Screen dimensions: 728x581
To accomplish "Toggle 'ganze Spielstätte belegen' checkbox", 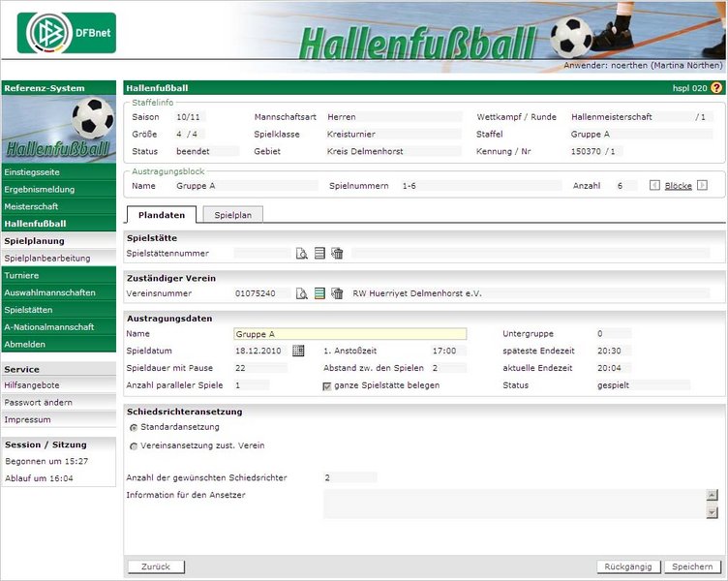I will click(327, 385).
